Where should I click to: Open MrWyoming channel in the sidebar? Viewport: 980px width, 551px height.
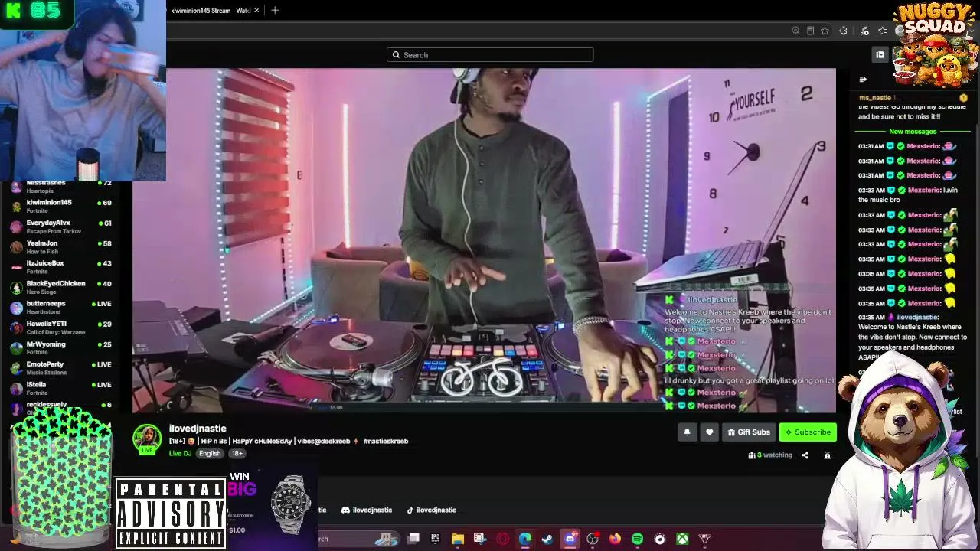[61, 348]
